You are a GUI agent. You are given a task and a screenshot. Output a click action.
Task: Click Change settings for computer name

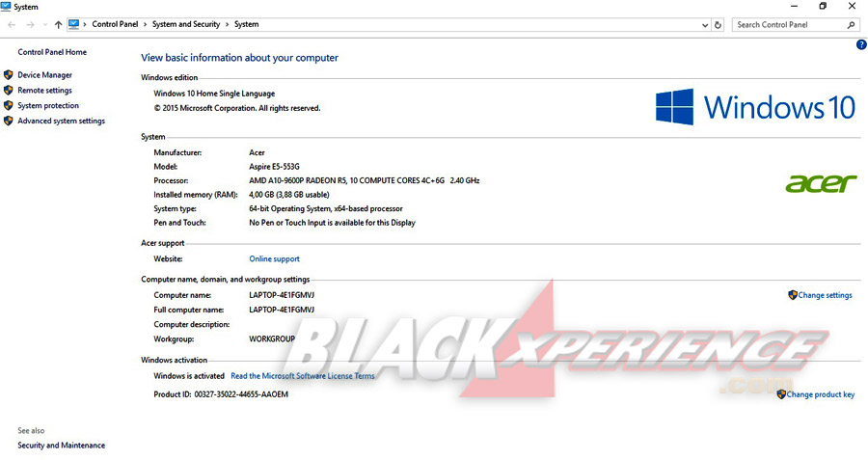(825, 295)
